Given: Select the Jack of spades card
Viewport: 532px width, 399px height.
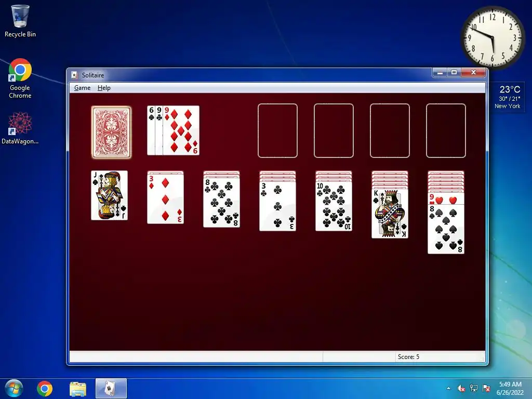Looking at the screenshot, I should 109,195.
